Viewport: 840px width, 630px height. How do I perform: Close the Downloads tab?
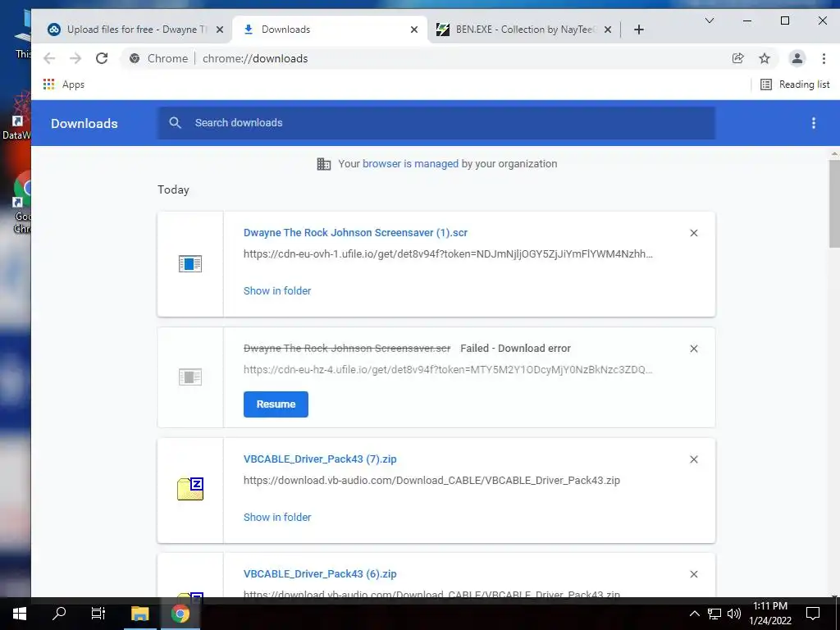pos(414,30)
